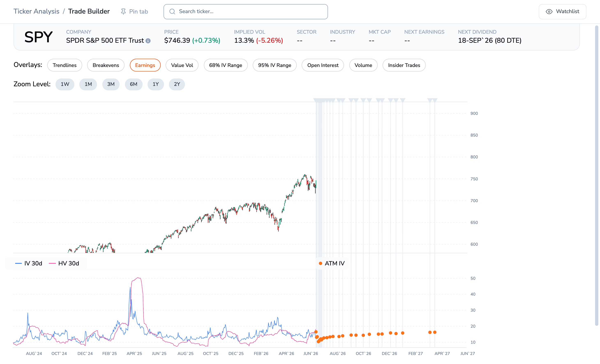600x364 pixels.
Task: Toggle the ATM IV legend series
Action: (x=332, y=263)
